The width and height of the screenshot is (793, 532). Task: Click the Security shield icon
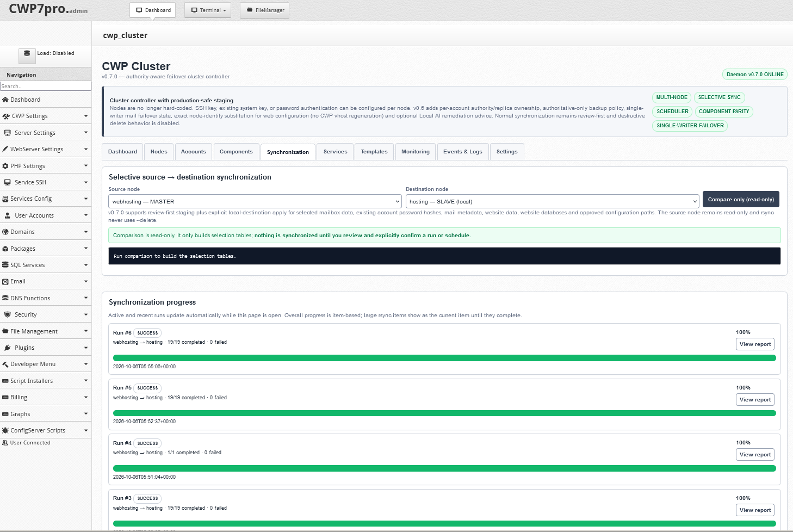coord(8,314)
